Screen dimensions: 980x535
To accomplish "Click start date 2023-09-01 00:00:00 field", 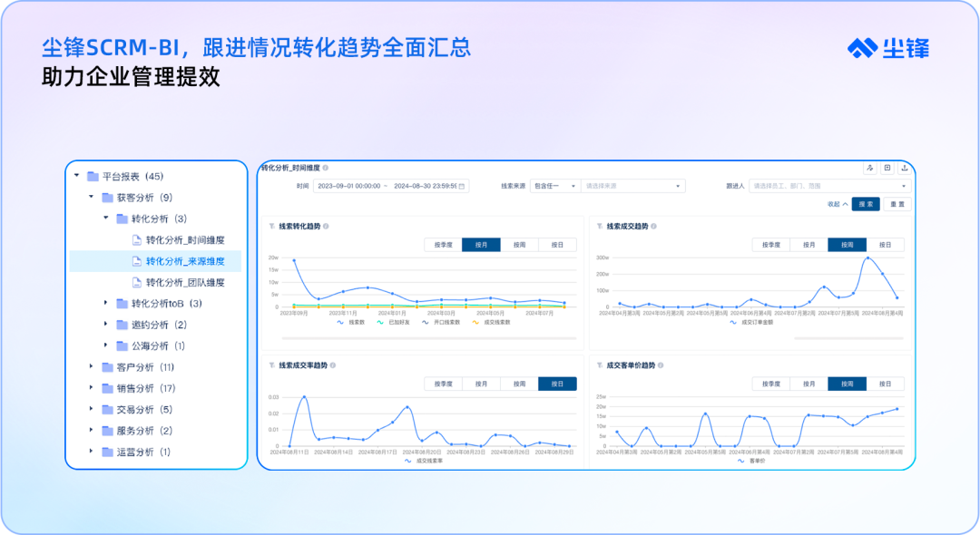I will [x=348, y=186].
